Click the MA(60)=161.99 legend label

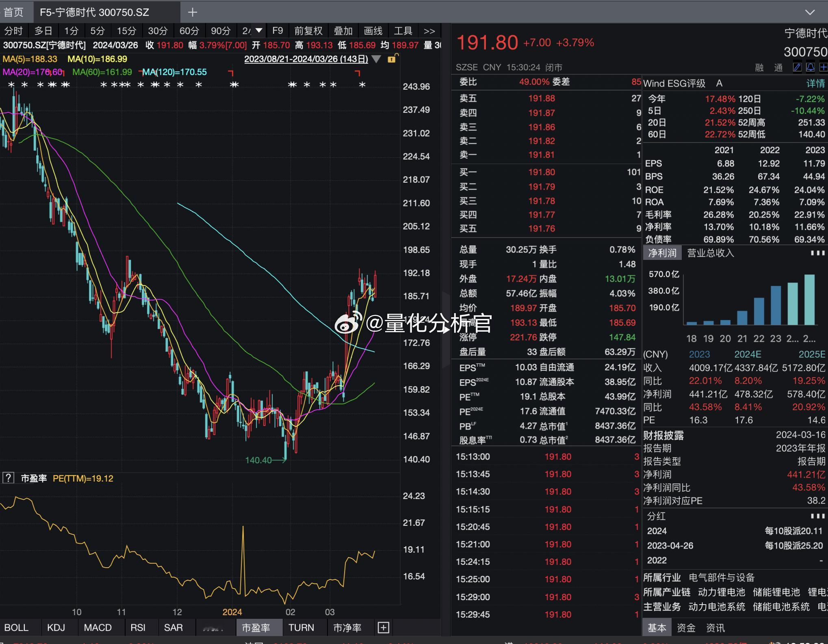coord(102,72)
